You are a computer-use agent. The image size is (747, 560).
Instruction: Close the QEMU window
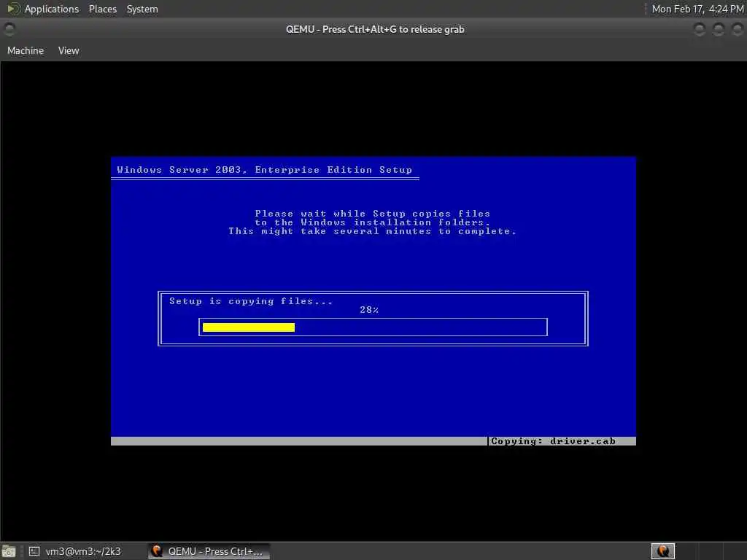(x=738, y=29)
